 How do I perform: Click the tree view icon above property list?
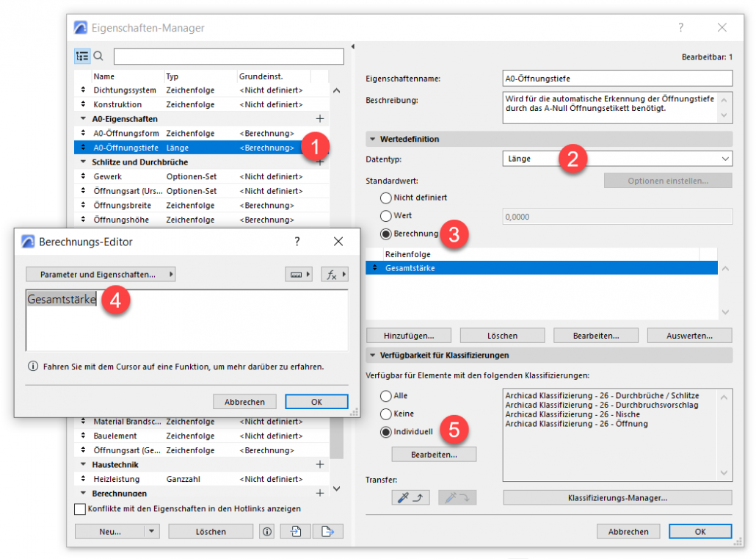(82, 57)
